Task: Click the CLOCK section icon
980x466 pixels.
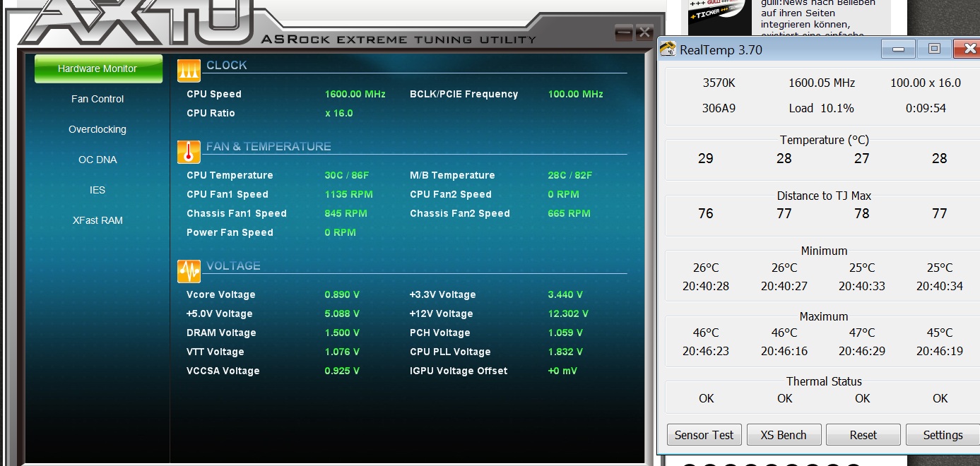Action: click(189, 71)
